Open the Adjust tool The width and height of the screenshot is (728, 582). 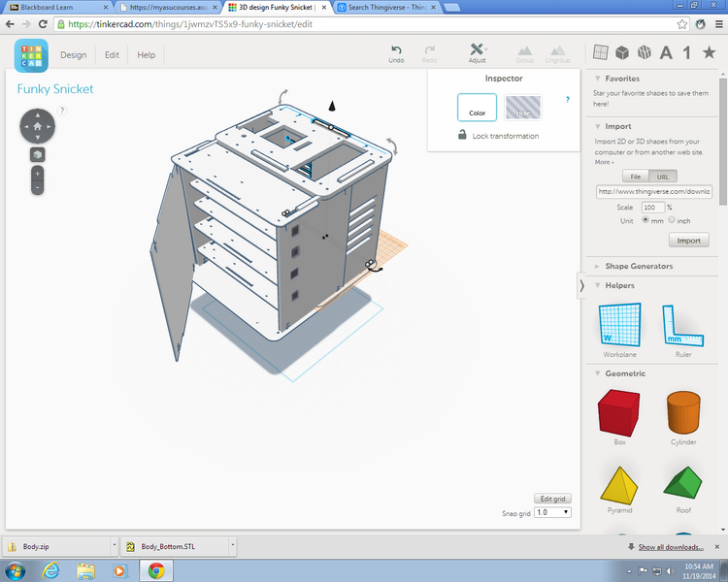coord(477,50)
